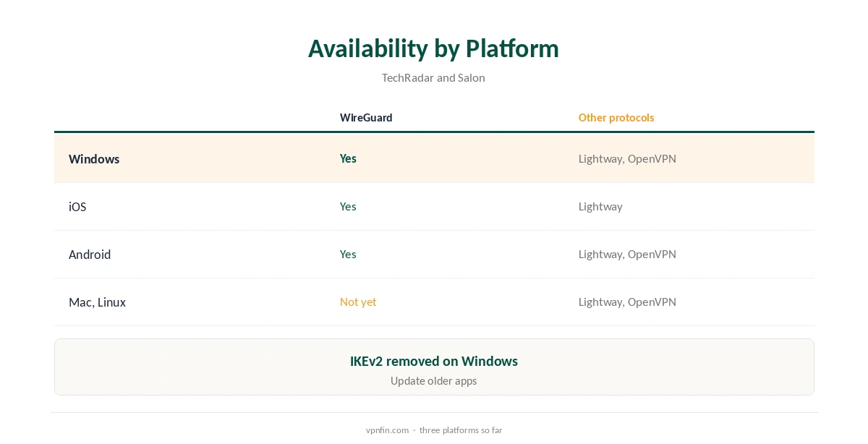Click 'Lightway, OpenVPN' in the Windows row
Image resolution: width=868 pixels, height=444 pixels.
coord(627,158)
